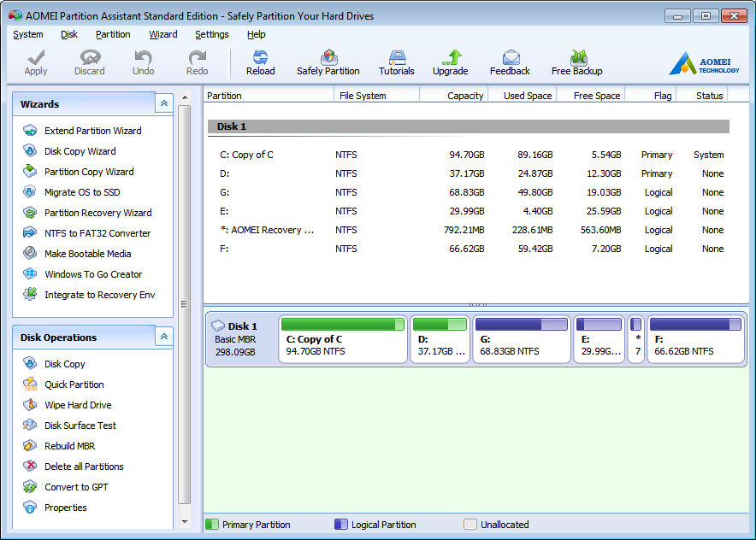This screenshot has height=540, width=756.
Task: Click the Windows To Go Creator icon
Action: click(30, 274)
